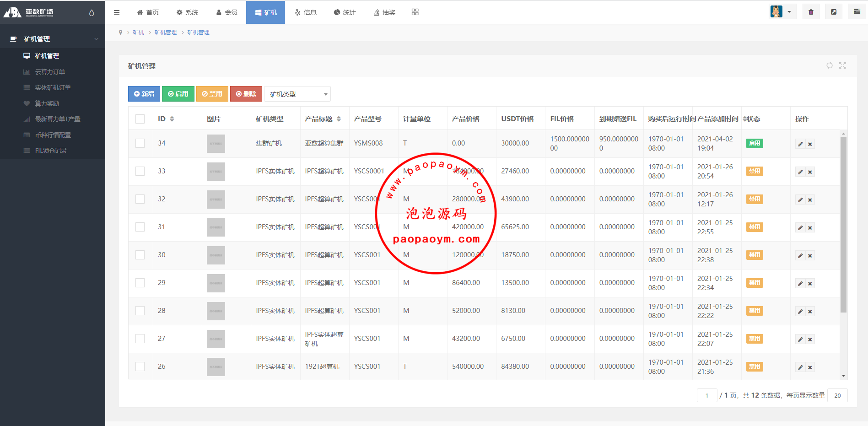The image size is (868, 426).
Task: Open the user avatar dropdown menu
Action: click(782, 12)
